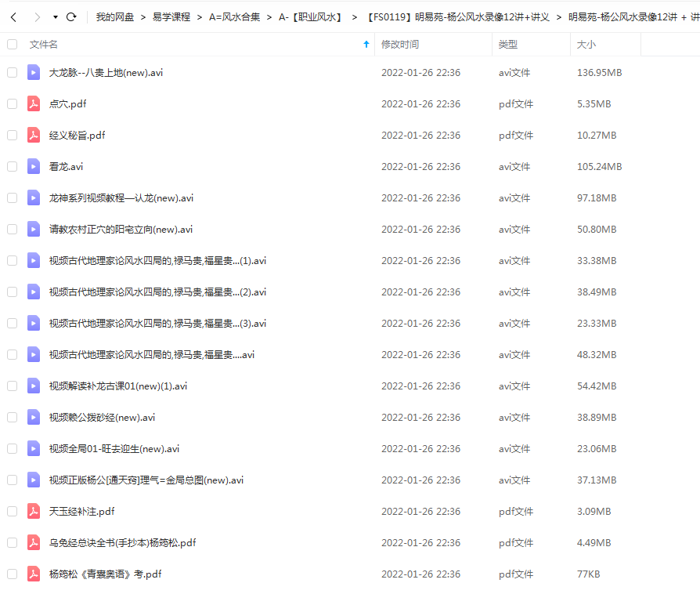Viewport: 700px width, 594px height.
Task: Click the PDF icon next to 经义秘旨.pdf
Action: (x=32, y=135)
